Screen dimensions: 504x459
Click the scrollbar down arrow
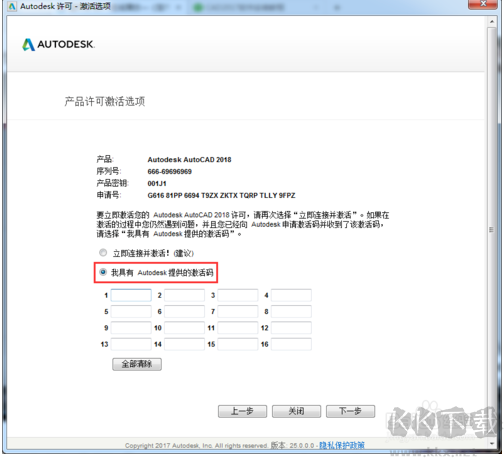coord(492,444)
